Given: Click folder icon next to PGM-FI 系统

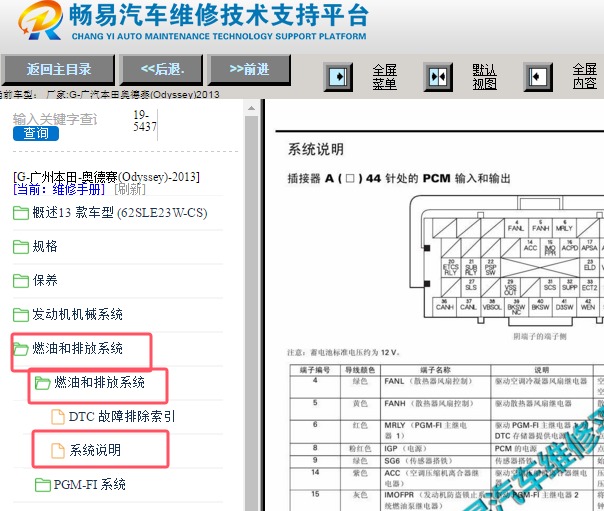Looking at the screenshot, I should [43, 484].
